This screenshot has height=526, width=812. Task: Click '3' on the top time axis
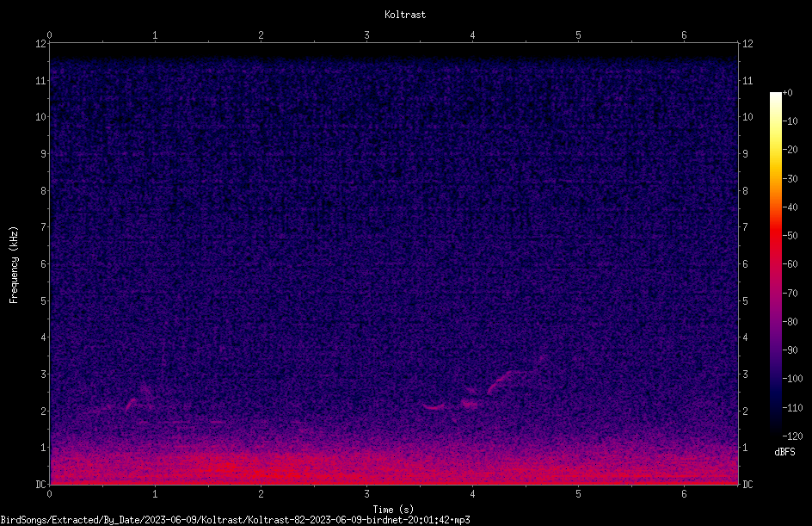pyautogui.click(x=366, y=35)
